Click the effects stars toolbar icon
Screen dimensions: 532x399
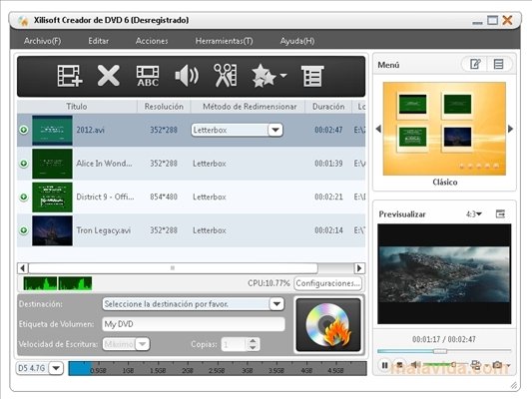tap(264, 76)
